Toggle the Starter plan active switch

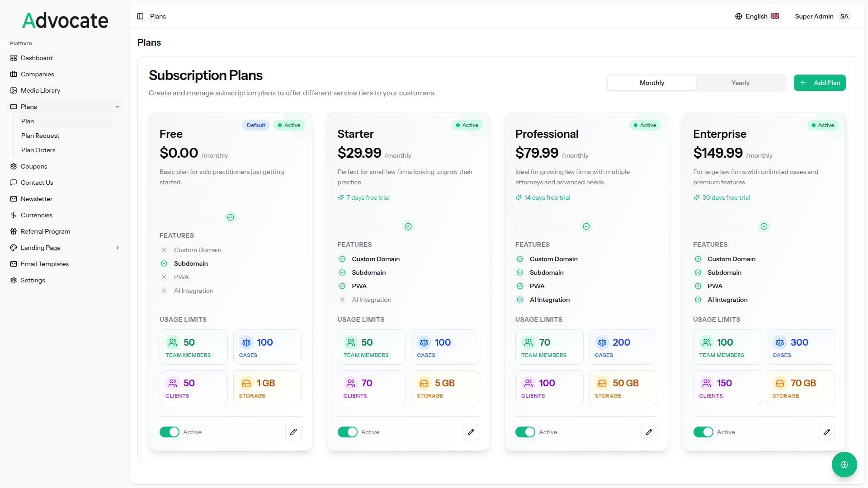tap(348, 432)
